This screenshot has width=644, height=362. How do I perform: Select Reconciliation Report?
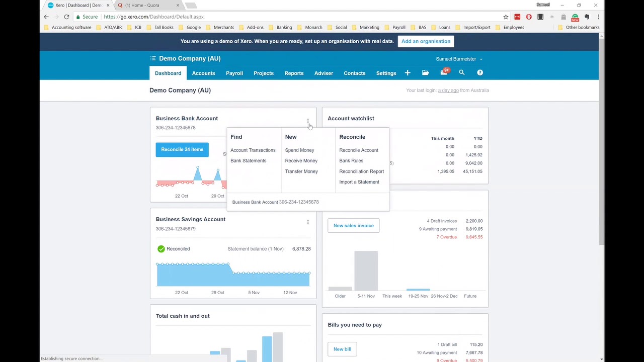[x=362, y=171]
